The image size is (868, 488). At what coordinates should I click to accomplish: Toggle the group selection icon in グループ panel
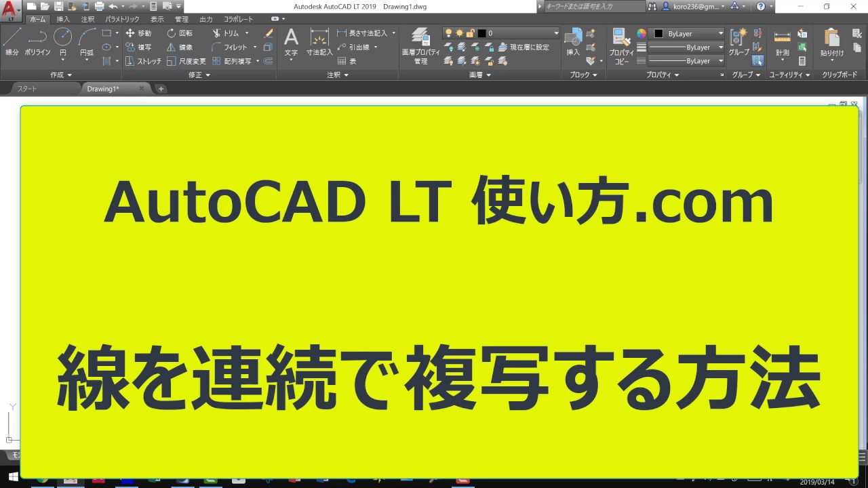coord(757,61)
